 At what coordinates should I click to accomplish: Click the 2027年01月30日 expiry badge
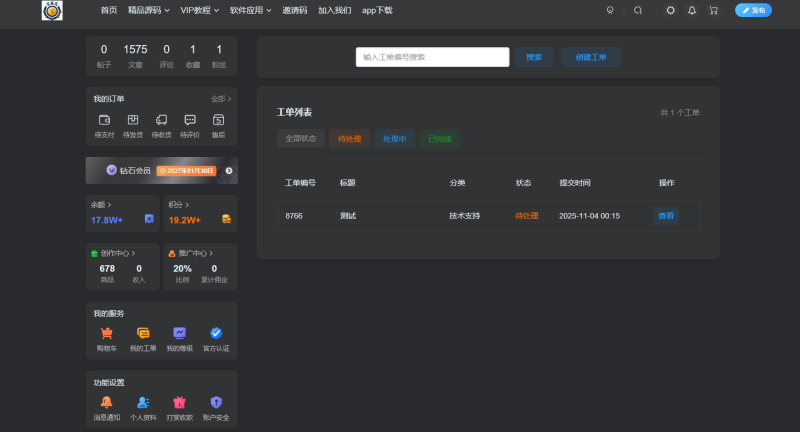(186, 171)
